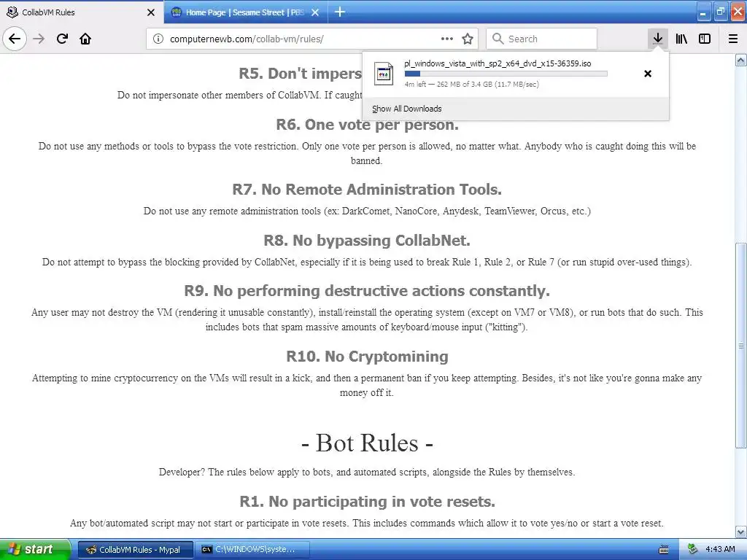Click the scrollbar down arrow
This screenshot has width=747, height=560.
pos(740,532)
